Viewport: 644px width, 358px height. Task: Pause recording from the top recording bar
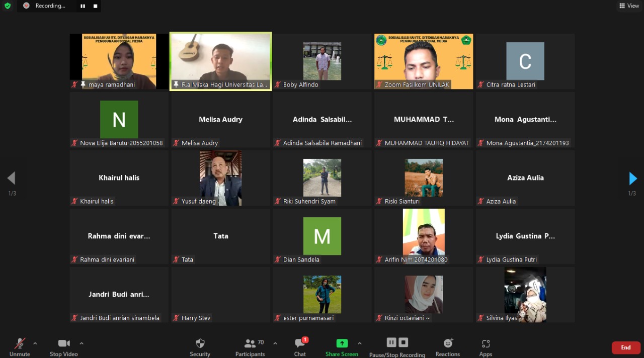coord(83,6)
